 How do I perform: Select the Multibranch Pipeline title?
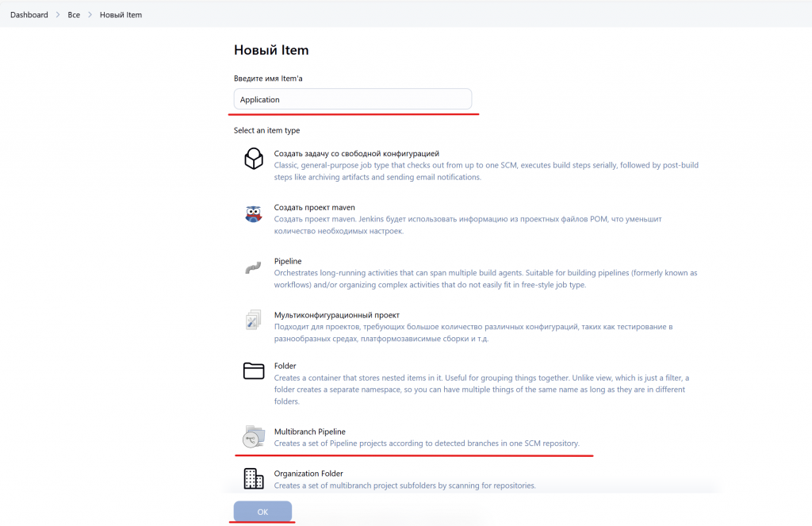310,432
